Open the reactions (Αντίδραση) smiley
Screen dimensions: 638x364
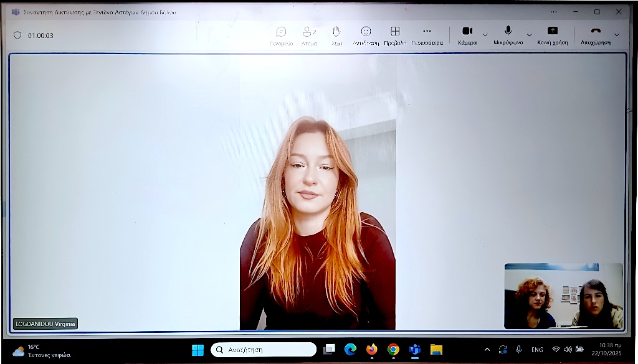pos(366,35)
